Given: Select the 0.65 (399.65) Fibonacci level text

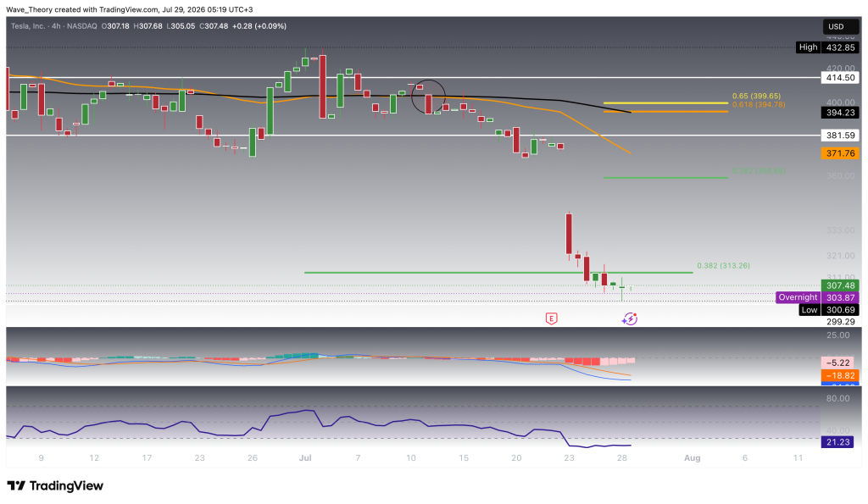Looking at the screenshot, I should pyautogui.click(x=756, y=96).
